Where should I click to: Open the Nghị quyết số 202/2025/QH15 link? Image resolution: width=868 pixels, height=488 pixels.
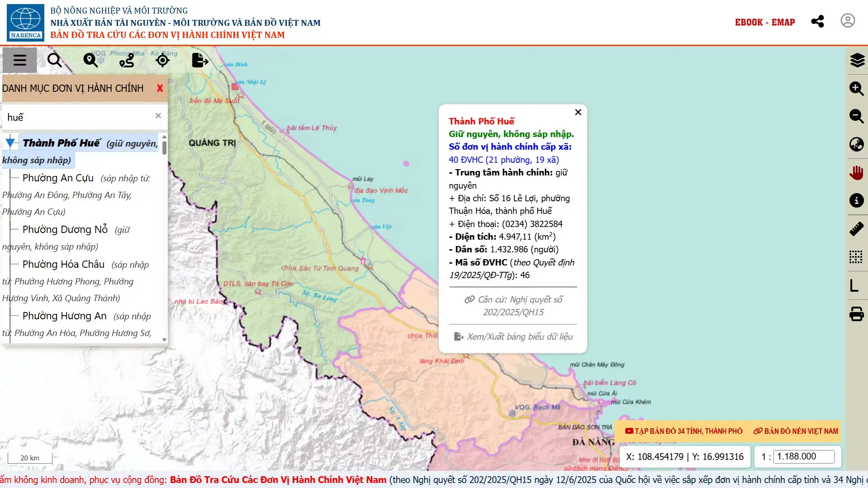tap(513, 306)
